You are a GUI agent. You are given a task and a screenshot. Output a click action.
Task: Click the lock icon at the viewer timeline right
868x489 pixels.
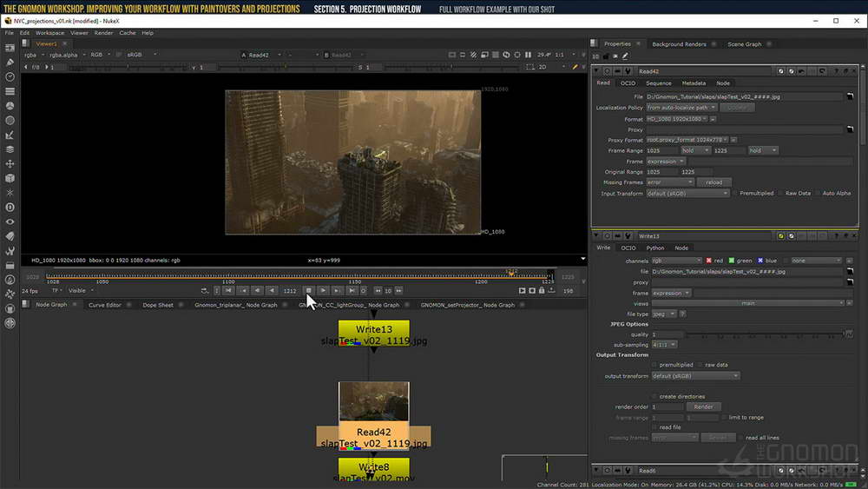coord(542,290)
